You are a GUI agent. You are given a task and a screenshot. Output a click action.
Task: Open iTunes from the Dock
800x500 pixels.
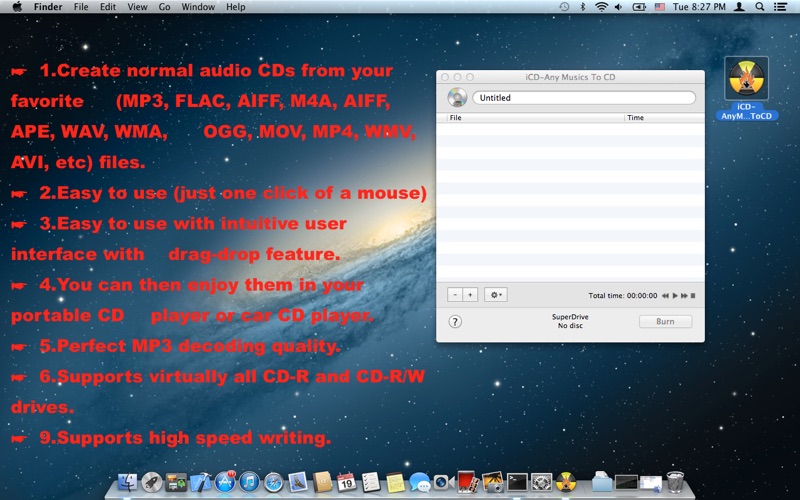point(249,482)
